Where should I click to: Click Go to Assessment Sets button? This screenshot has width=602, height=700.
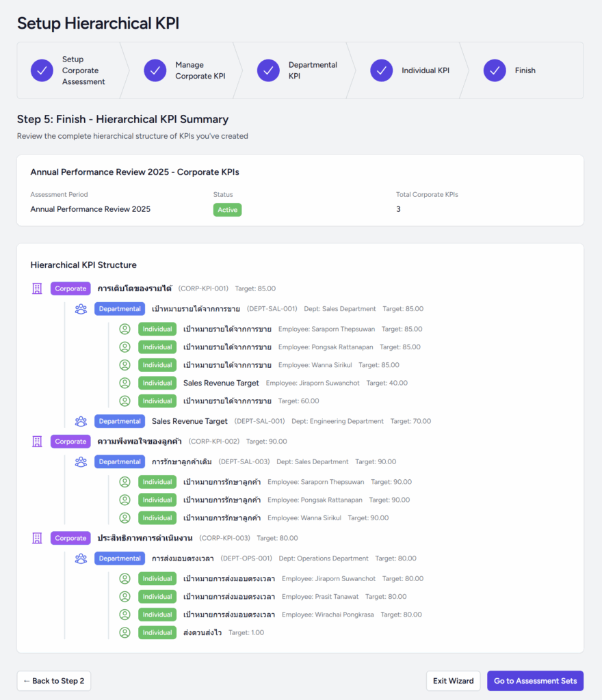pos(535,681)
